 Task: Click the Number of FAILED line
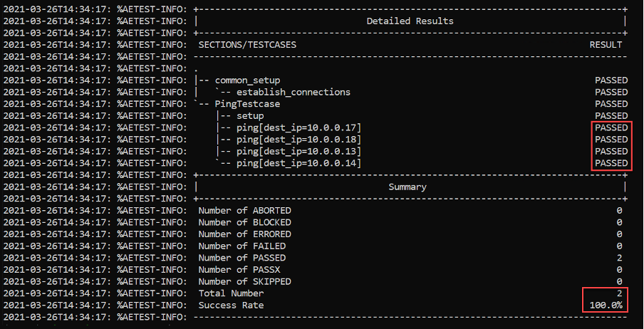[410, 246]
